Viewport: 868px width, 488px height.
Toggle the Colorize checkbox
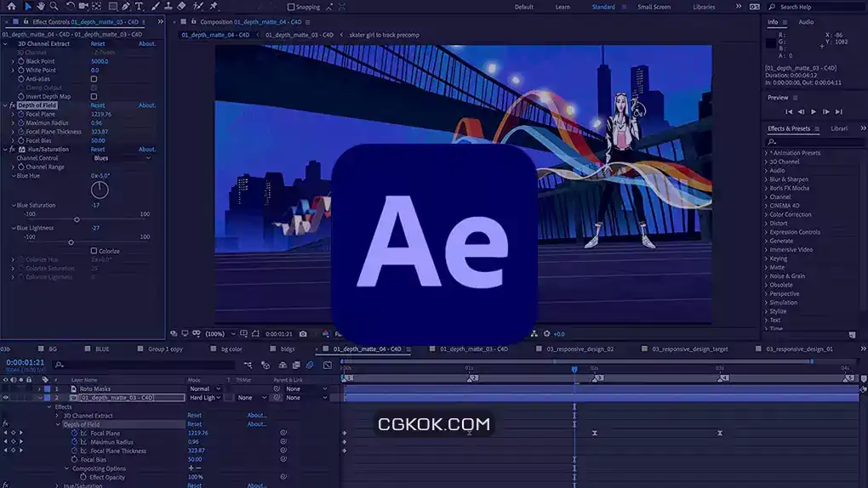(x=94, y=251)
